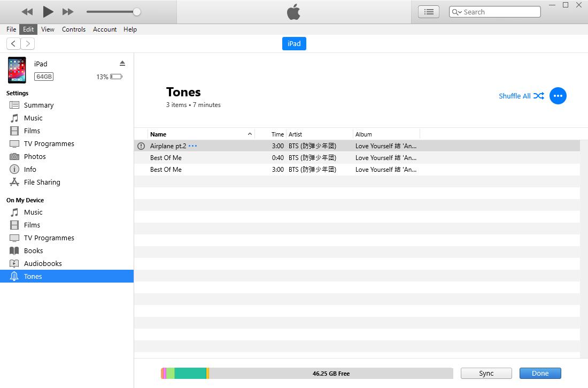Click the warning icon beside Airplane pt.2

click(141, 146)
